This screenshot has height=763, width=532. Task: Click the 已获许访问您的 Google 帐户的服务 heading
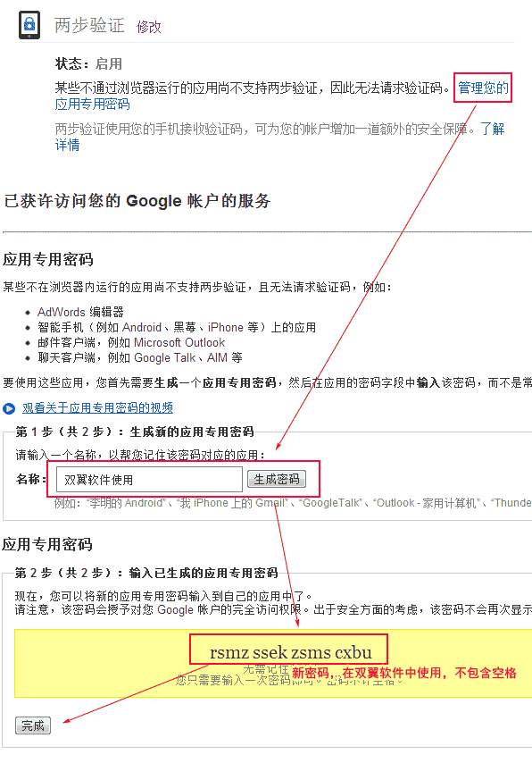[x=137, y=200]
